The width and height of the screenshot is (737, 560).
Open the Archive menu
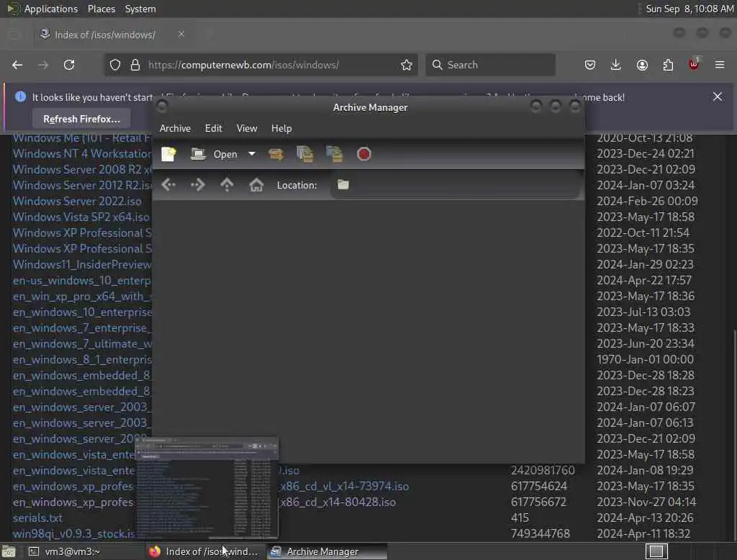click(x=175, y=128)
